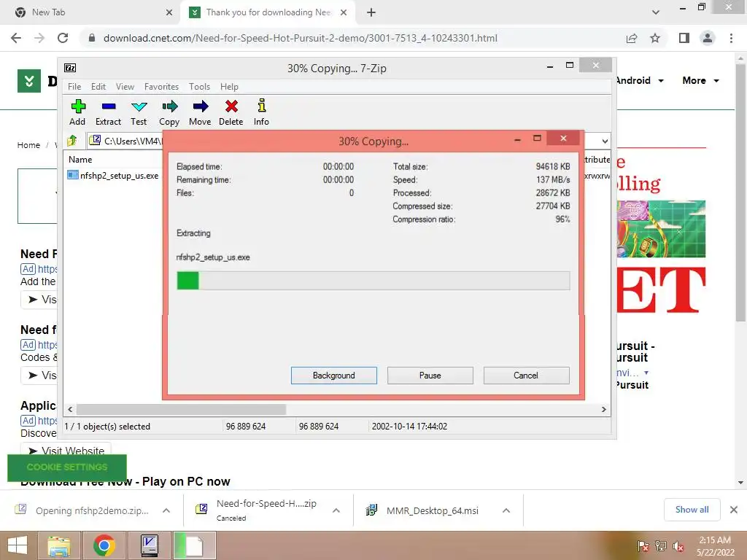
Task: Open the Chrome profile menu
Action: coord(708,38)
